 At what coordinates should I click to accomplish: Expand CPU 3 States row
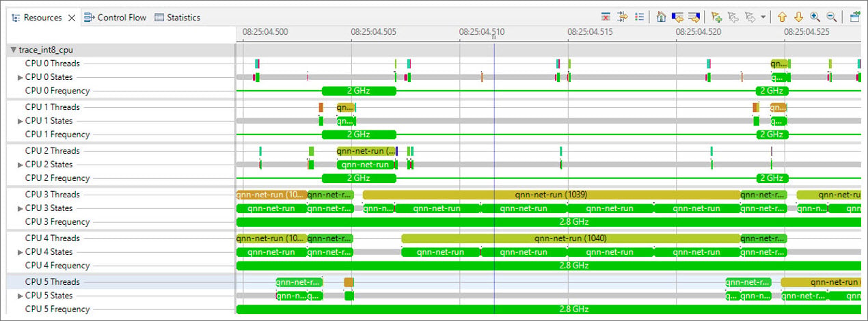coord(21,208)
